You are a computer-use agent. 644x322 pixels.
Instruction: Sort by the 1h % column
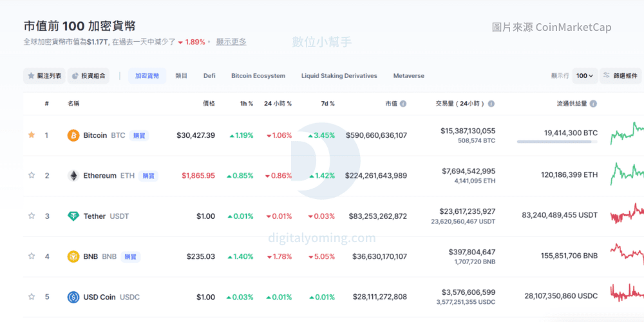[x=247, y=104]
